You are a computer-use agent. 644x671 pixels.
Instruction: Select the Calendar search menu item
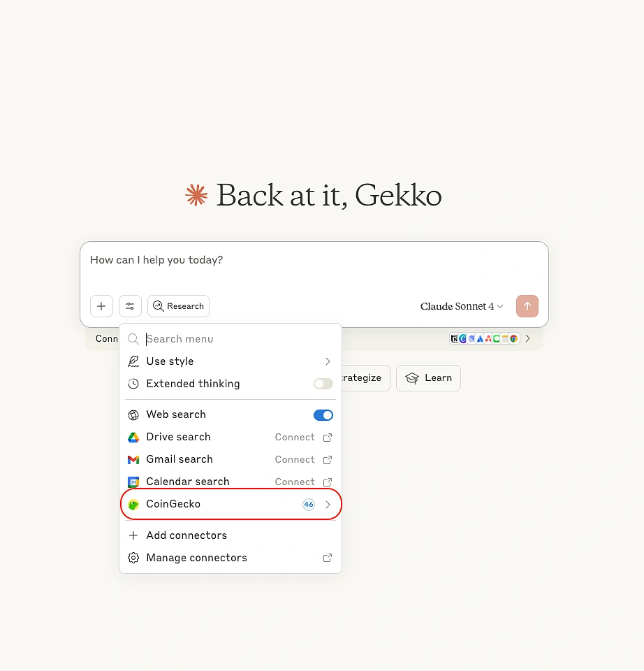(187, 482)
